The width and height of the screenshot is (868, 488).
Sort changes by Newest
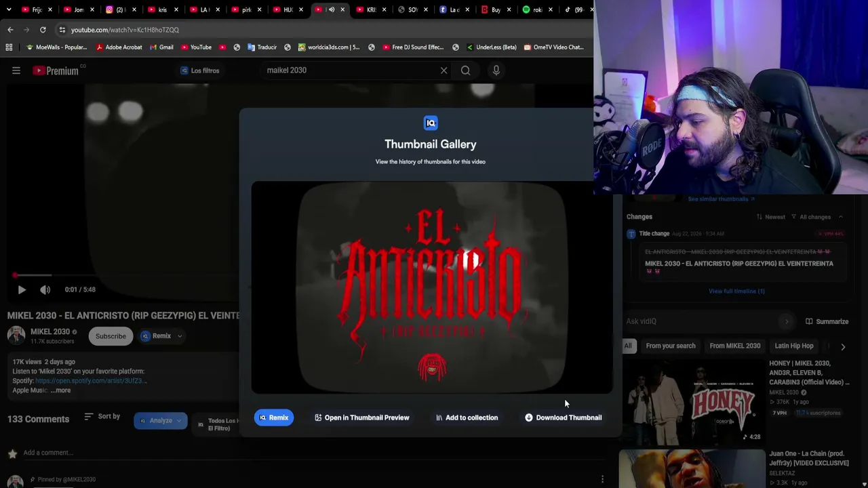[x=770, y=217]
